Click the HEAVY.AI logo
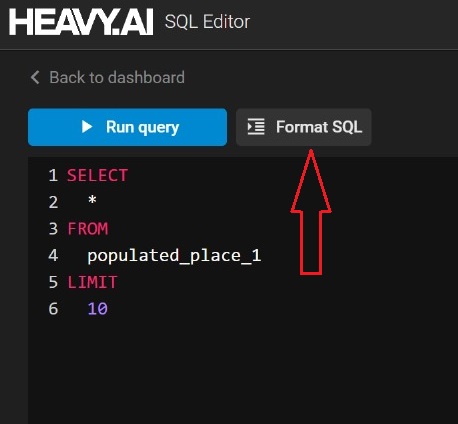 pyautogui.click(x=81, y=22)
